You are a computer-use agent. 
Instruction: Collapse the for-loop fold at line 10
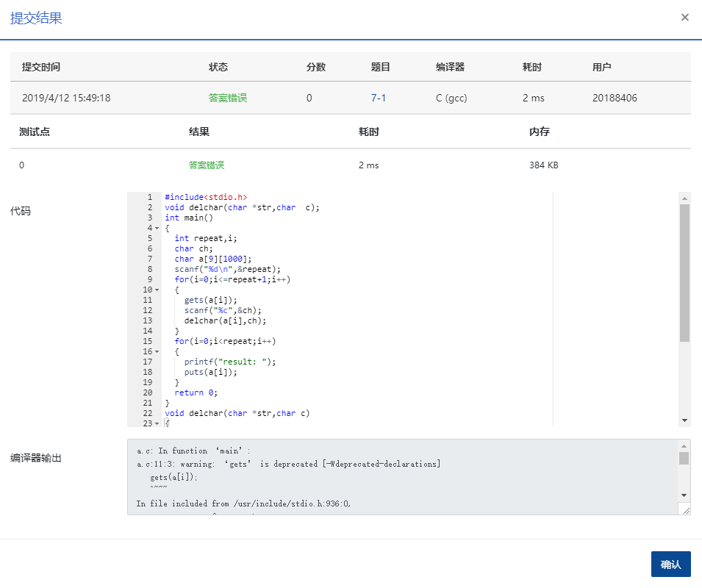(157, 290)
